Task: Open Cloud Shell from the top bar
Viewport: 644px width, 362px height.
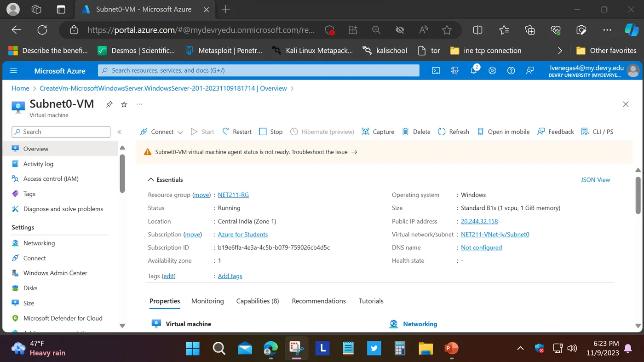Action: tap(436, 71)
